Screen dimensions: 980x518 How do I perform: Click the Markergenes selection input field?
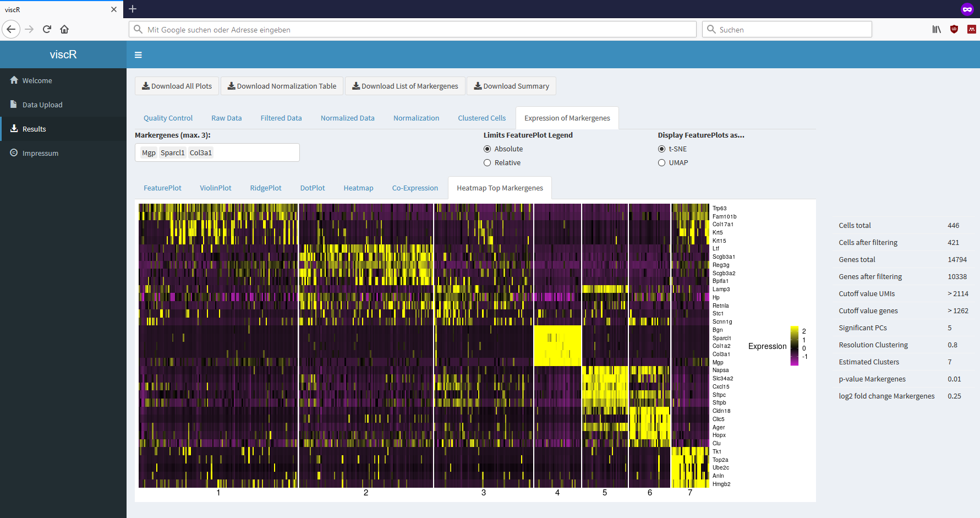(x=217, y=152)
